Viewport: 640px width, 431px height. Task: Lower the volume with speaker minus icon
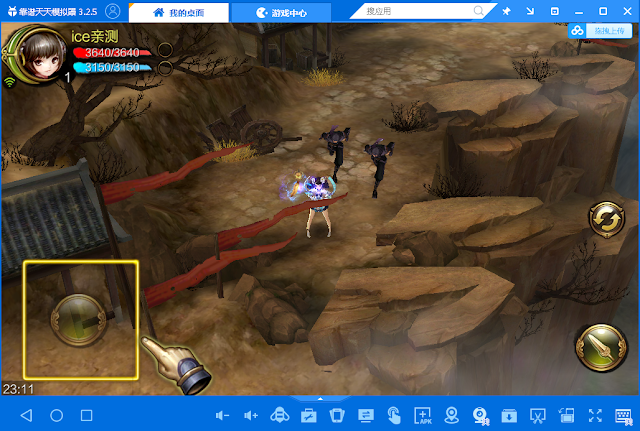pyautogui.click(x=222, y=415)
